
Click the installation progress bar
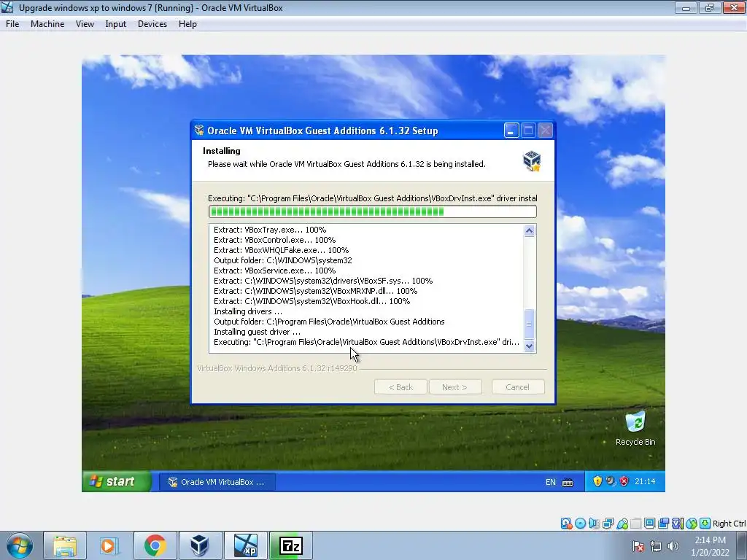point(373,211)
